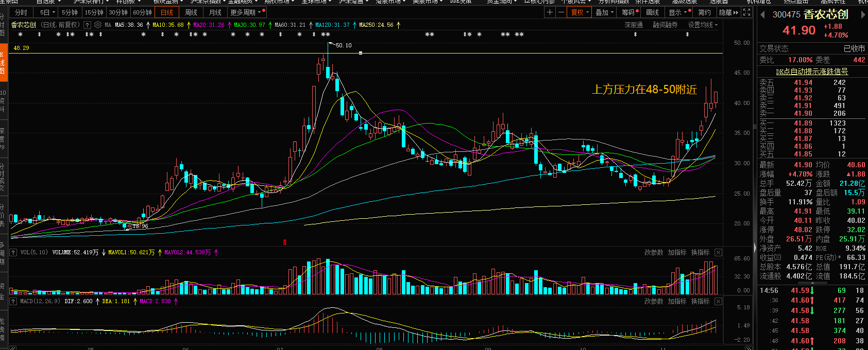Screen dimensions: 868x350
Task: Click the magenta MA20:31.26 indicator value
Action: (x=209, y=25)
